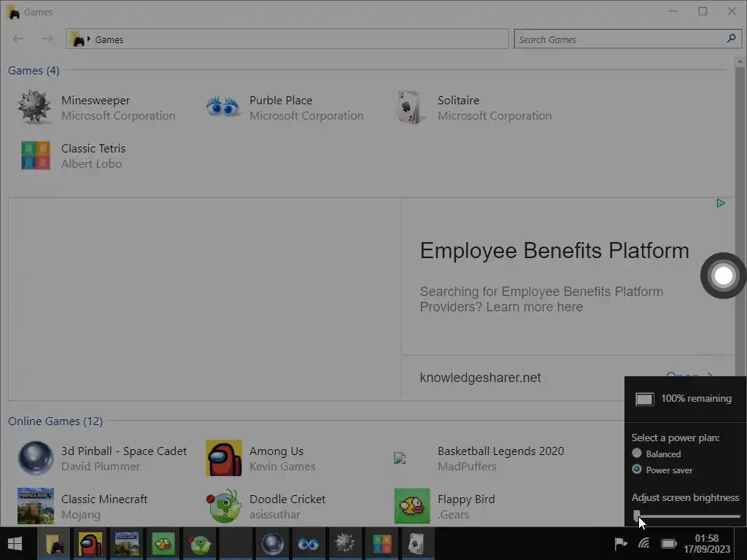The height and width of the screenshot is (560, 747).
Task: Click the battery tray icon
Action: [x=669, y=543]
